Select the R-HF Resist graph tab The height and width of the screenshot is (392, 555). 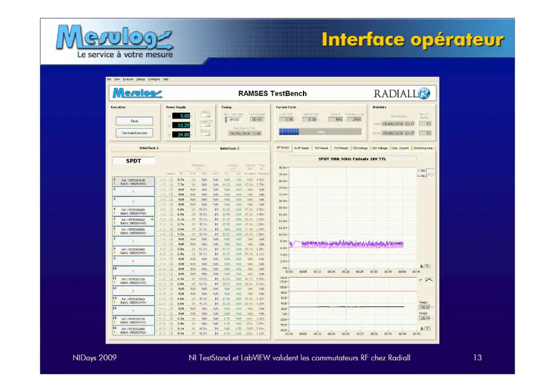click(x=301, y=148)
